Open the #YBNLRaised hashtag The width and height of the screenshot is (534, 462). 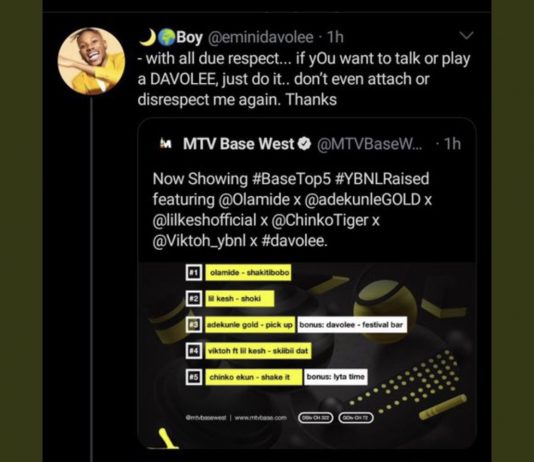coord(382,179)
